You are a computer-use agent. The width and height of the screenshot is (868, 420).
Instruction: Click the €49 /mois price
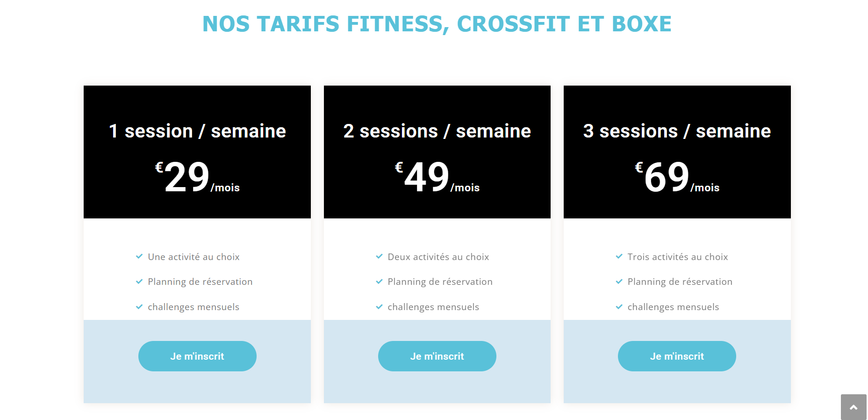(437, 177)
